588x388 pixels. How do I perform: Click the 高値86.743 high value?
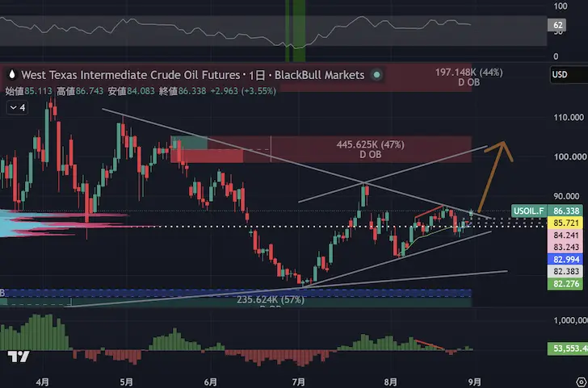pos(80,91)
